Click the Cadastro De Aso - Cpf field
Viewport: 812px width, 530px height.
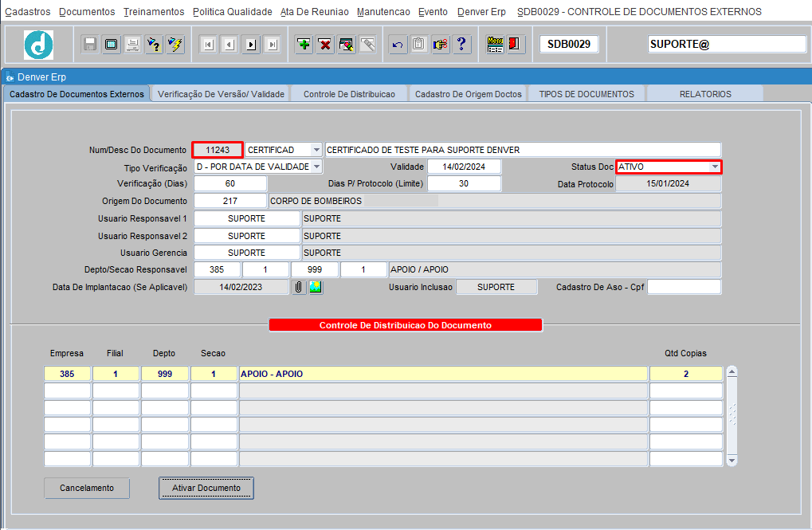(x=684, y=287)
